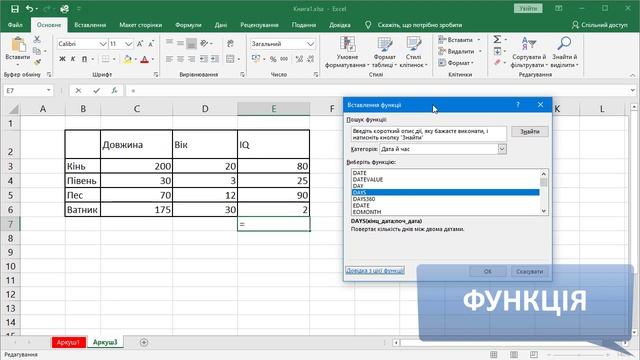640x360 pixels.
Task: Align text to the right
Action: click(191, 59)
